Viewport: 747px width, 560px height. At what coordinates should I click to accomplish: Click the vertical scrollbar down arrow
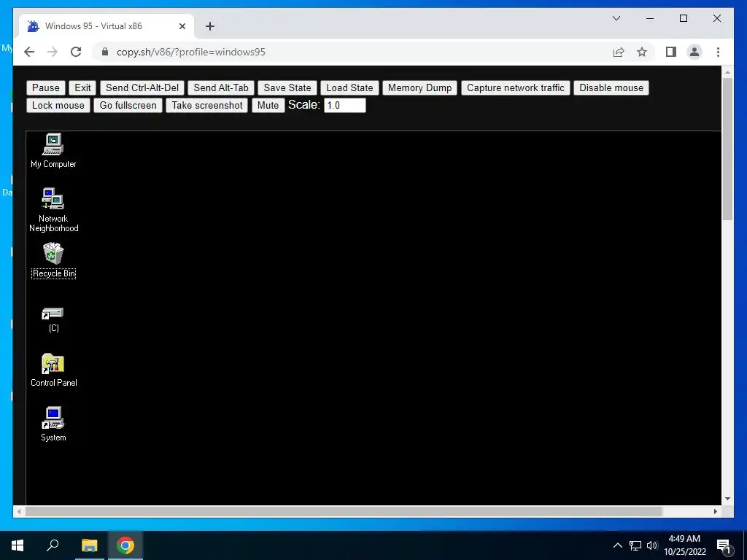pos(727,499)
